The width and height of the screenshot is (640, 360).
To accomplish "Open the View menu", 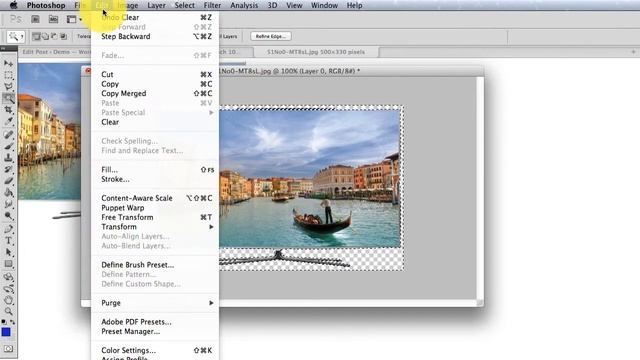I will 294,5.
